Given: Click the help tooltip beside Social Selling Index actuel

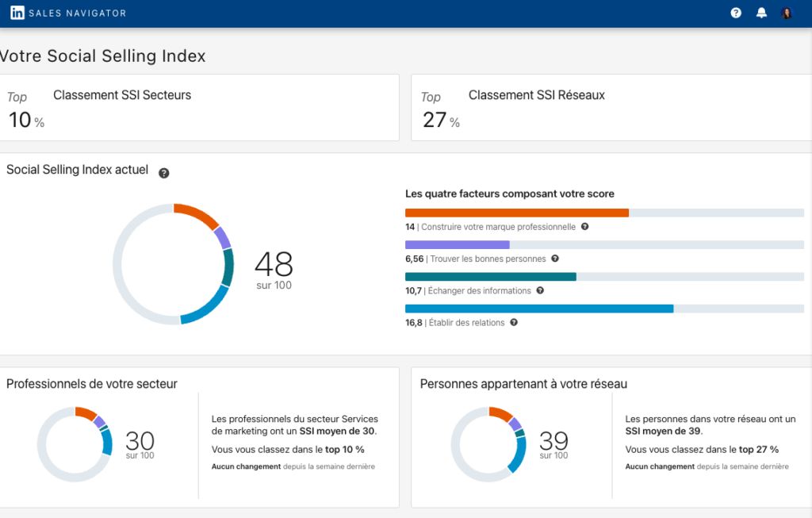Looking at the screenshot, I should [164, 172].
